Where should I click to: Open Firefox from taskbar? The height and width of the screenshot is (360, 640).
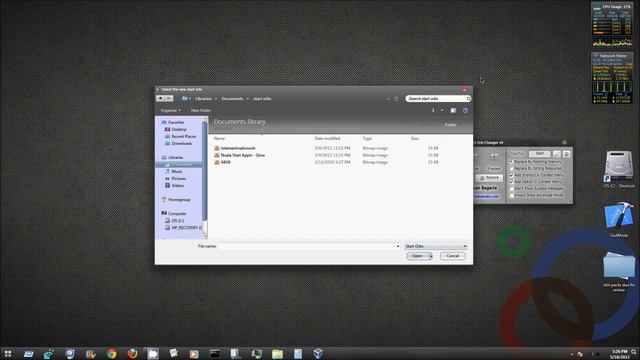coord(132,353)
